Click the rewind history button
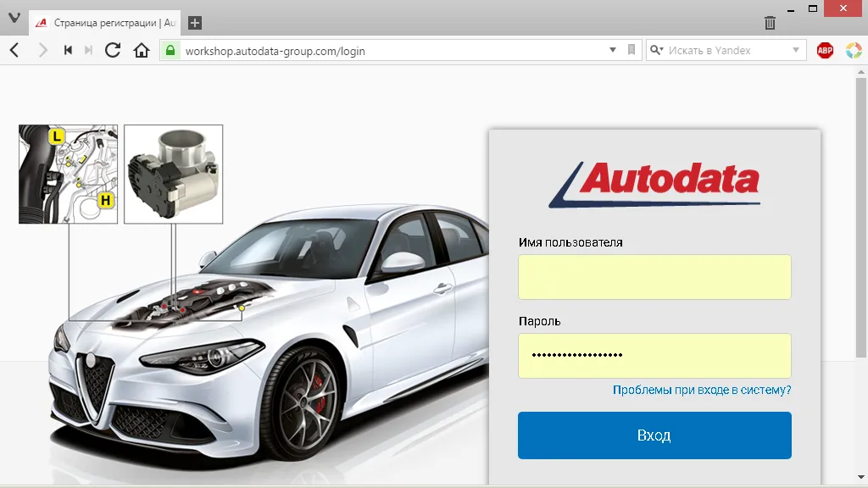The height and width of the screenshot is (488, 868). pos(68,50)
